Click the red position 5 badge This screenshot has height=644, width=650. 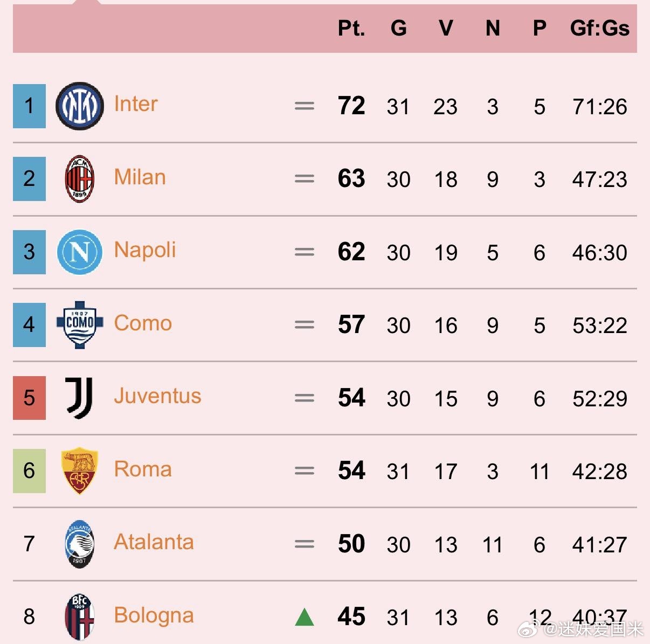29,398
